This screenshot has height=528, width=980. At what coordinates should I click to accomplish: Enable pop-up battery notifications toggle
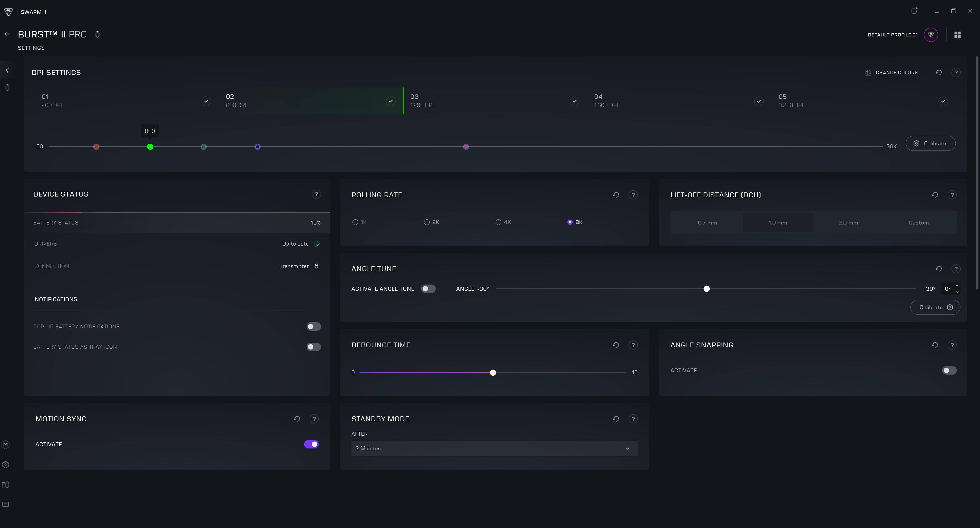313,326
